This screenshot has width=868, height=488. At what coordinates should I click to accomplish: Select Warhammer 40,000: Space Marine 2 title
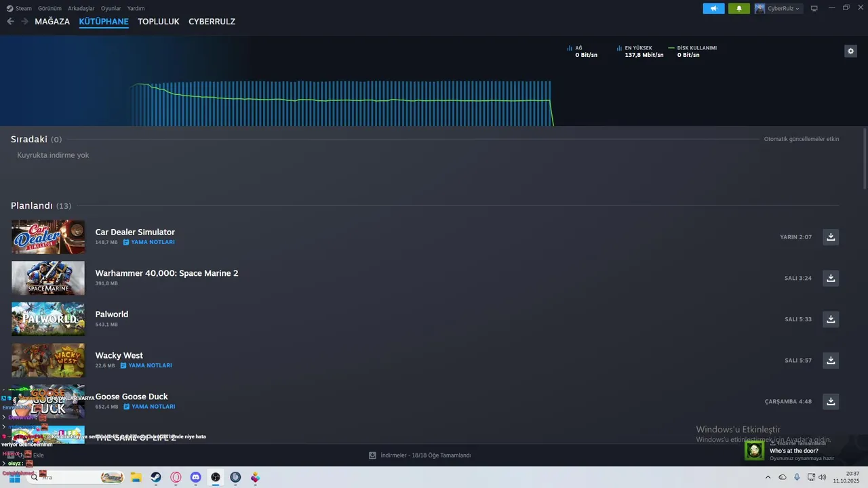tap(167, 273)
